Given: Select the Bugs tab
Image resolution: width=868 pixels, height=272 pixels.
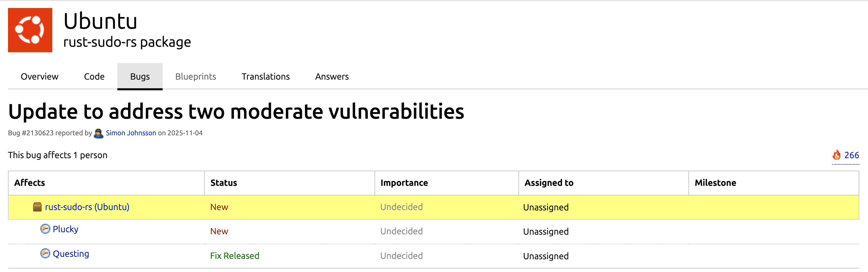Looking at the screenshot, I should 140,76.
